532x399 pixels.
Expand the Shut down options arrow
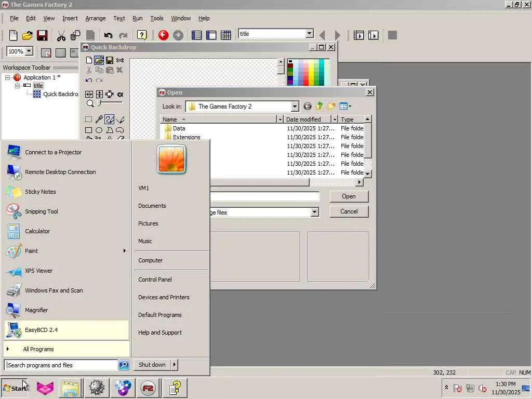175,365
